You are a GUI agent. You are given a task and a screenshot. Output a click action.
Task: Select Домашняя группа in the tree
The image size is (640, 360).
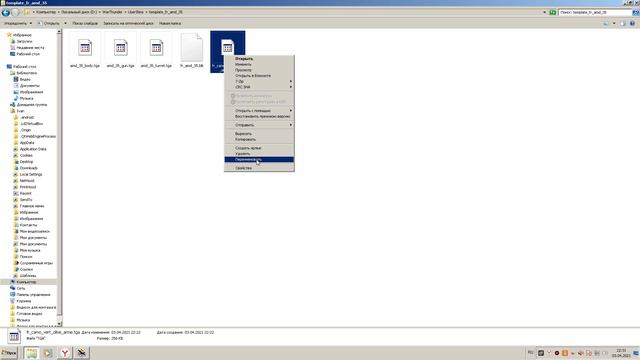[31, 105]
